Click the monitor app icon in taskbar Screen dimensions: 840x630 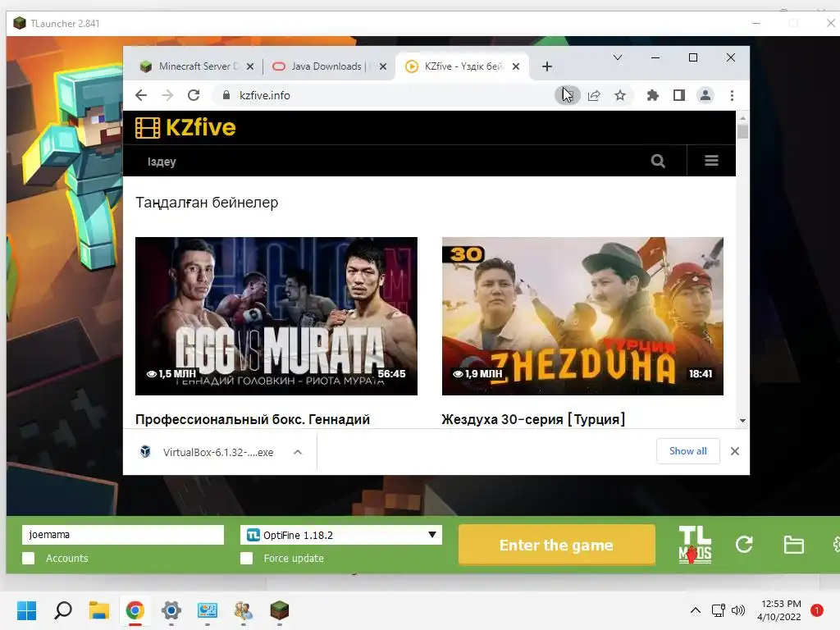point(208,610)
